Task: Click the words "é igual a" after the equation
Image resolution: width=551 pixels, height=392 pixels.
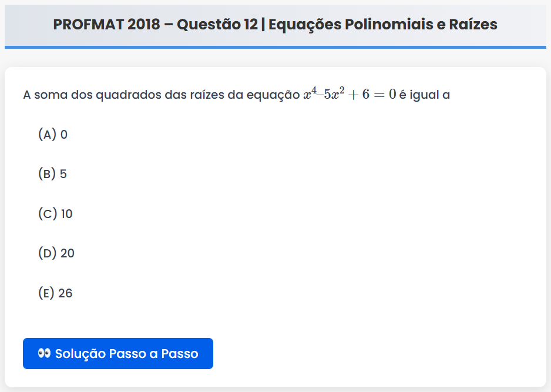Action: tap(425, 95)
